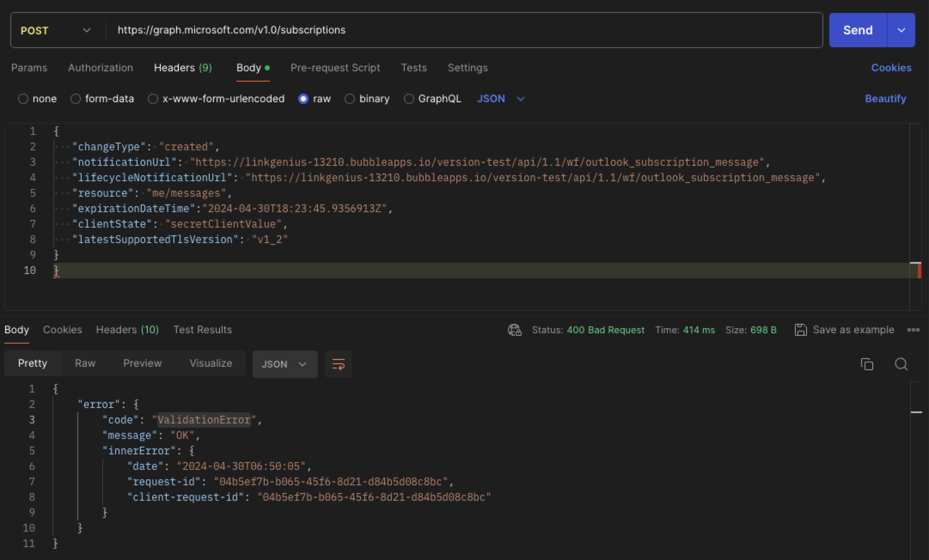Click the response time 414 ms
Screen dimensions: 929x560
pos(699,330)
